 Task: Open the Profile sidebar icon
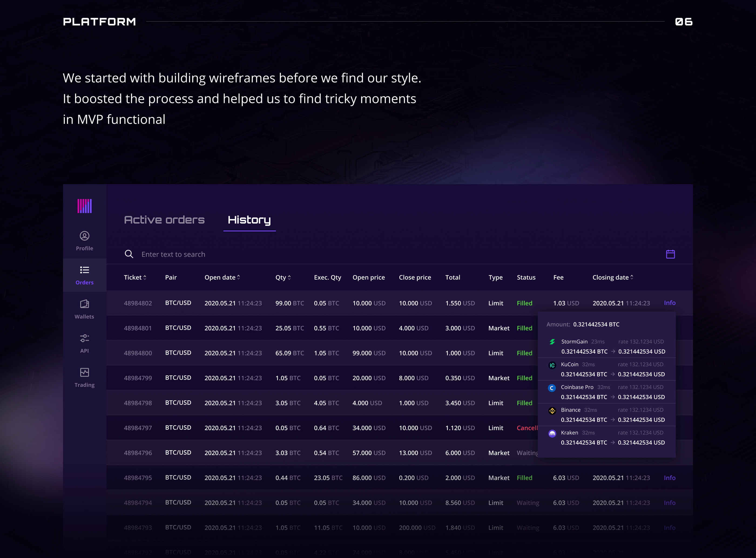click(85, 236)
